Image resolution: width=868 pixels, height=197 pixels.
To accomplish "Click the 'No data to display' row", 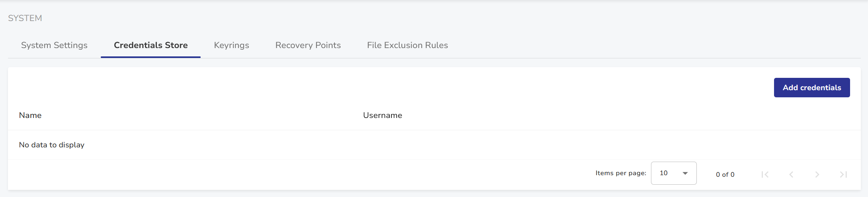I will point(52,145).
